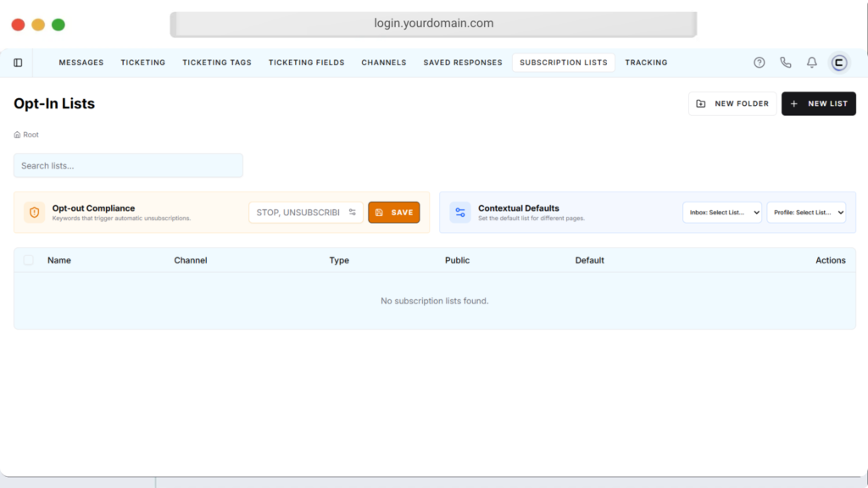Click the New Folder button

coord(732,103)
